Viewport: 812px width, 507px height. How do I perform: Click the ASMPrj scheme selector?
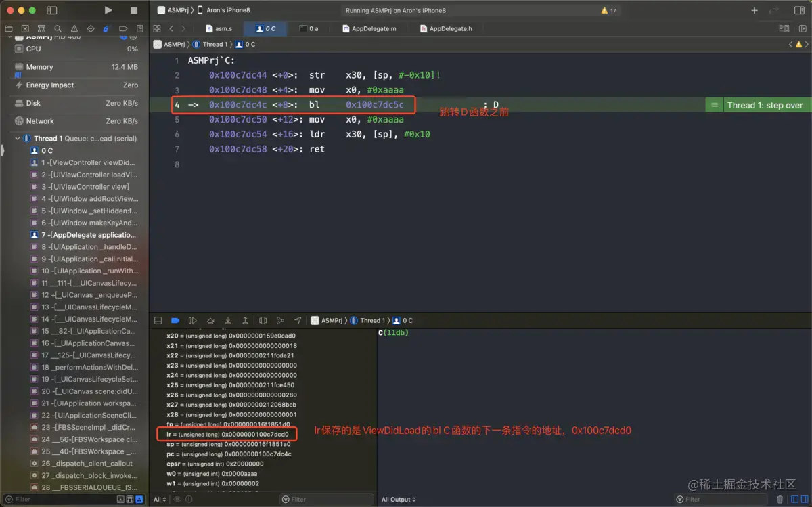(x=173, y=10)
